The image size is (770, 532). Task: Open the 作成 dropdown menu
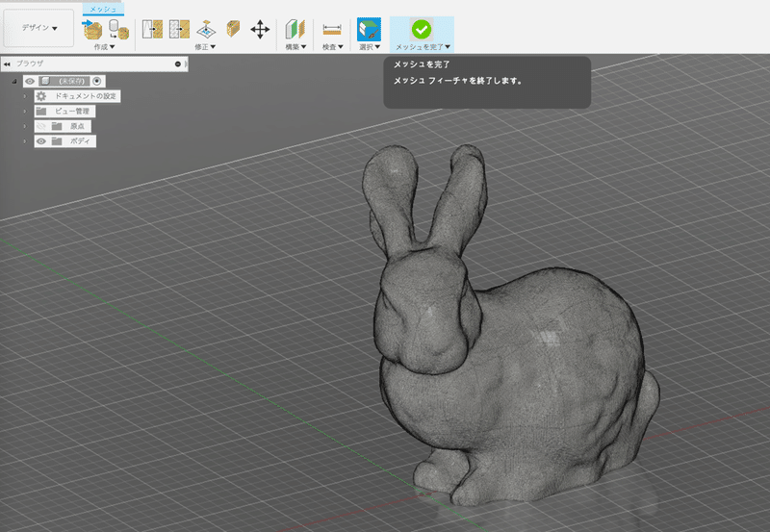pyautogui.click(x=104, y=46)
